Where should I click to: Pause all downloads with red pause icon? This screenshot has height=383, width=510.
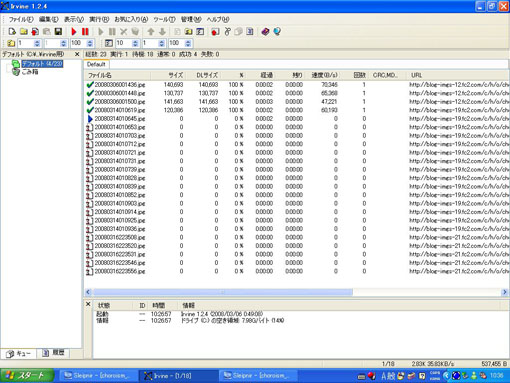pos(85,32)
